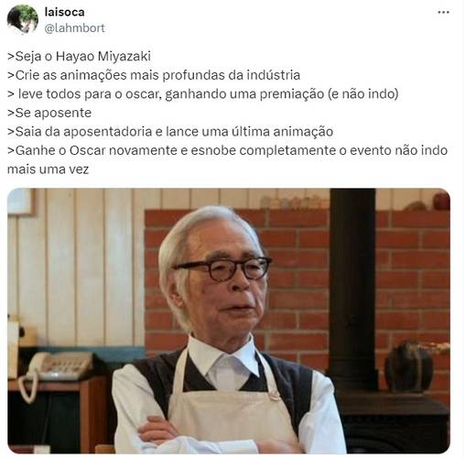Open the three-dot more options menu
Viewport: 476px width, 458px height.
tap(443, 12)
